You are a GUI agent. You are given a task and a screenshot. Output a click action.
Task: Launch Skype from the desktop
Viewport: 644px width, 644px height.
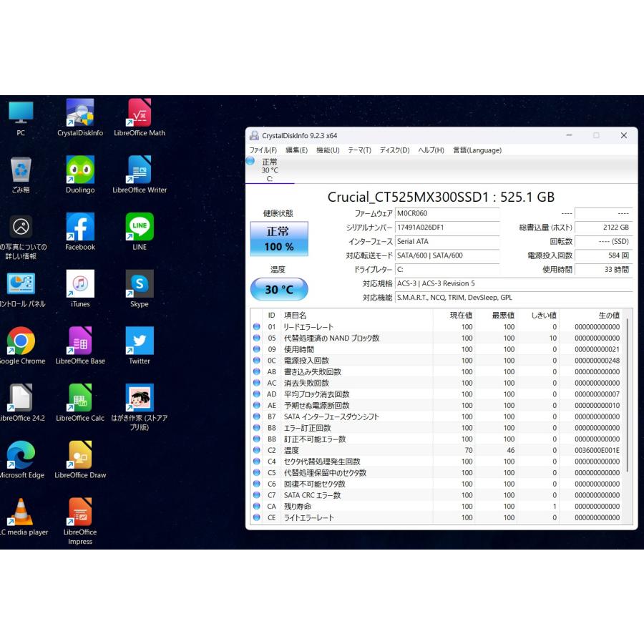click(x=140, y=286)
